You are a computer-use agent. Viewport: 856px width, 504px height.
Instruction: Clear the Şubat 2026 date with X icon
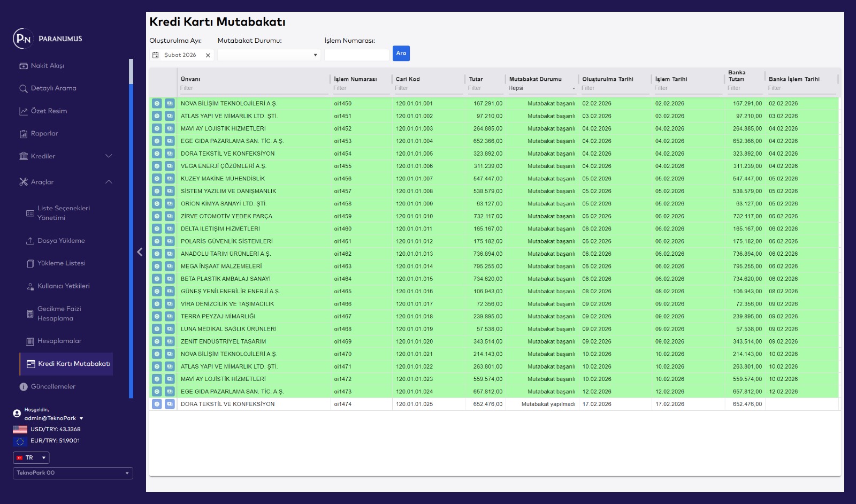coord(208,55)
